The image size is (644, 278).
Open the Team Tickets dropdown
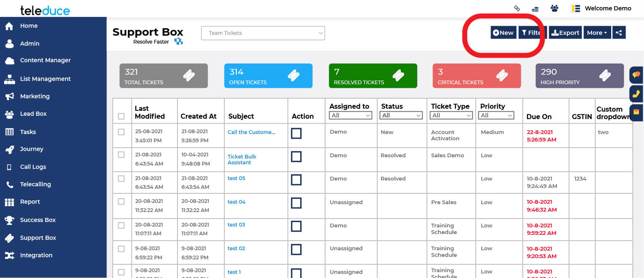pos(263,33)
